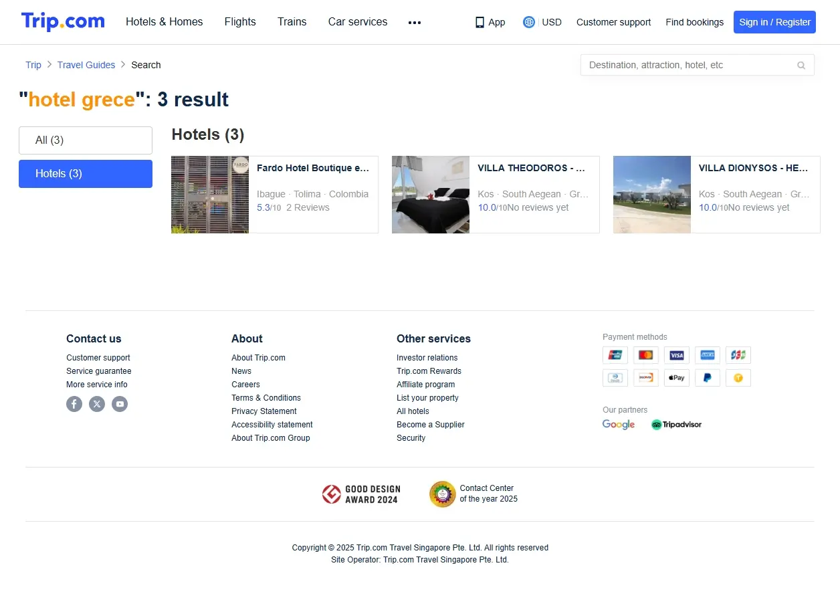The width and height of the screenshot is (840, 616).
Task: Open Privacy Statement link
Action: click(264, 411)
